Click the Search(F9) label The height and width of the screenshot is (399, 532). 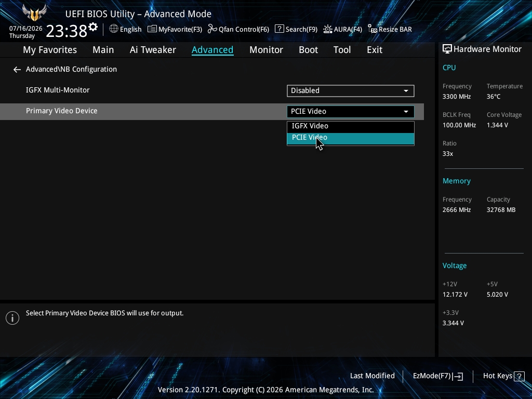coord(301,30)
